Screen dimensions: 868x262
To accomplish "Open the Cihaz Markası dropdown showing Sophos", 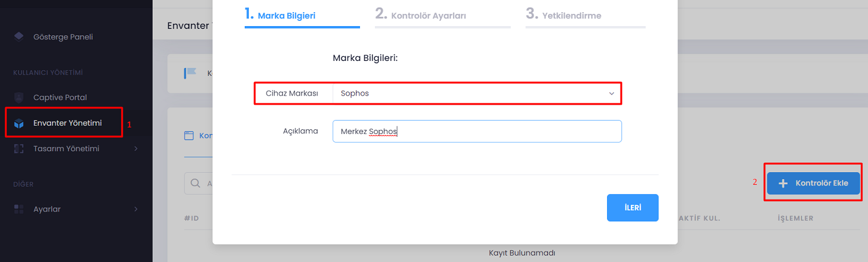I will (477, 93).
